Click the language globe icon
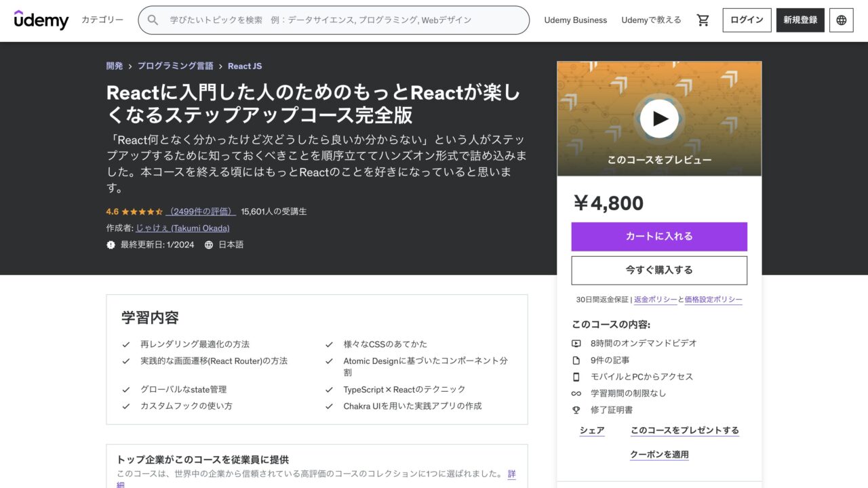 [x=841, y=20]
